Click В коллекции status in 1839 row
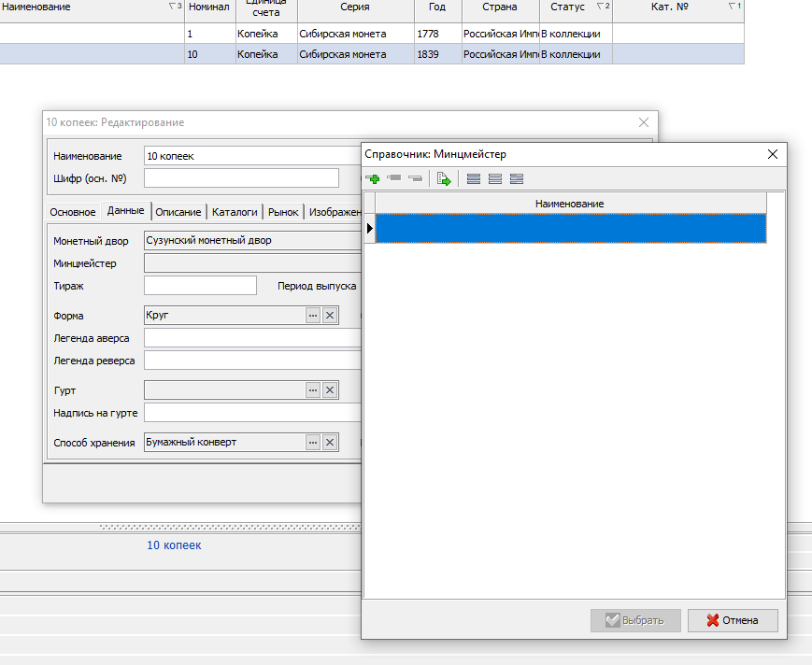The image size is (812, 665). point(576,54)
